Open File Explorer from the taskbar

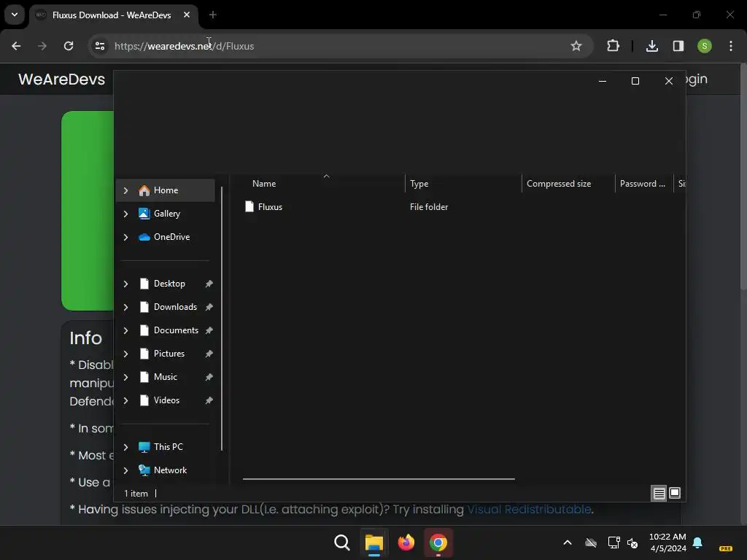374,542
